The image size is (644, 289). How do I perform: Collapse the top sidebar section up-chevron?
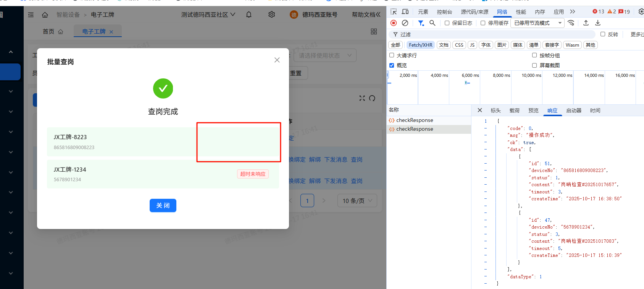(11, 52)
